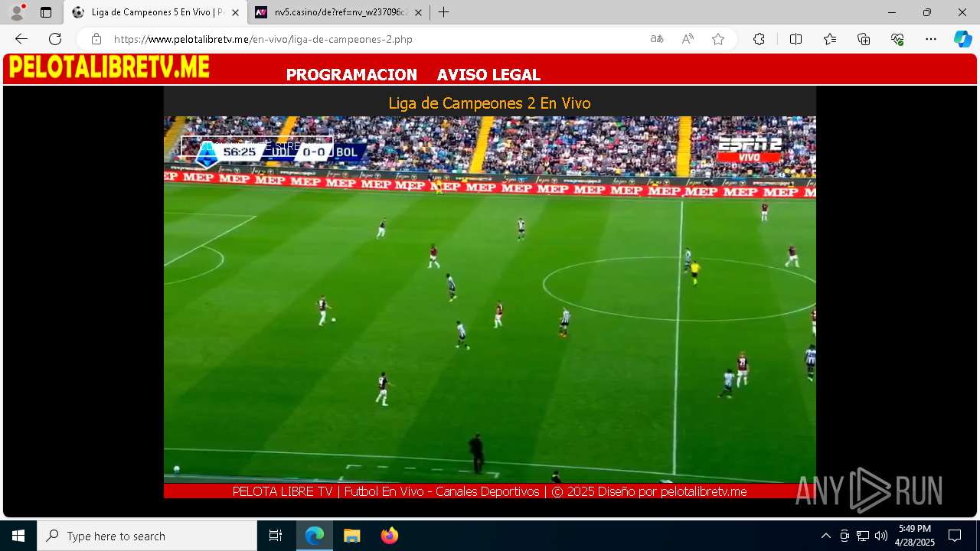Minimize the Edge browser window
980x551 pixels.
pyautogui.click(x=892, y=12)
